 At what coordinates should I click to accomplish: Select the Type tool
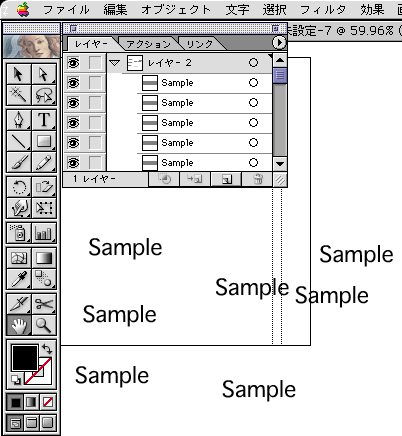click(44, 120)
